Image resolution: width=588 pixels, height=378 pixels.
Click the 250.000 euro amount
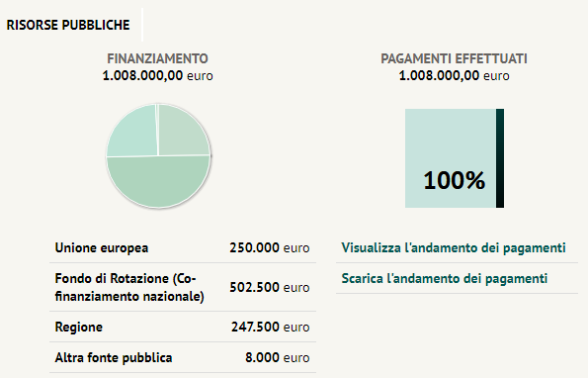coord(270,247)
